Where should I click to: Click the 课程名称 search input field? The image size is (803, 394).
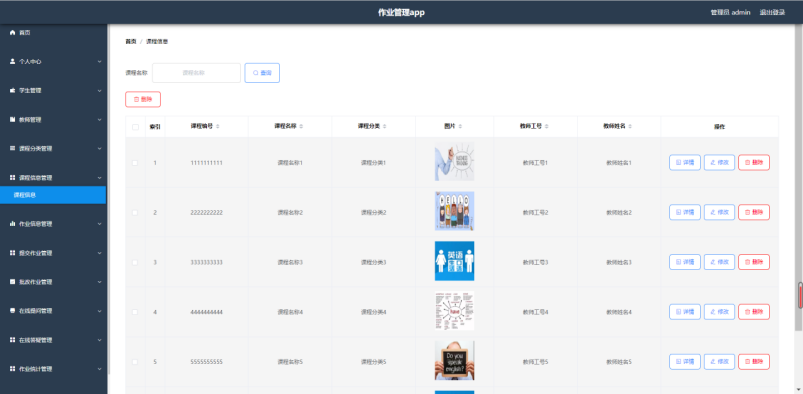pyautogui.click(x=196, y=73)
